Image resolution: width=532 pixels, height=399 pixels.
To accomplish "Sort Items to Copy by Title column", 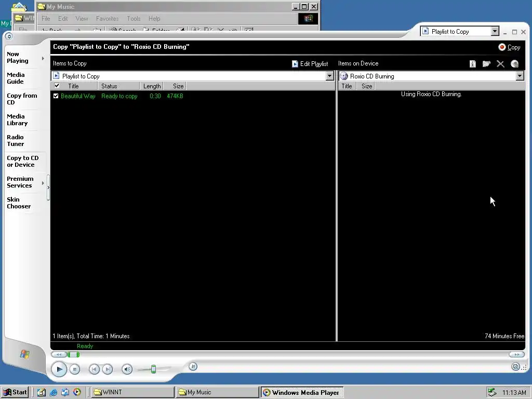I will point(80,86).
